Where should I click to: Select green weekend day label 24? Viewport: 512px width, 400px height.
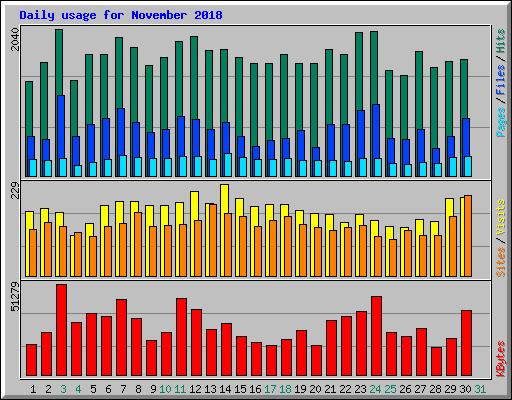point(375,389)
